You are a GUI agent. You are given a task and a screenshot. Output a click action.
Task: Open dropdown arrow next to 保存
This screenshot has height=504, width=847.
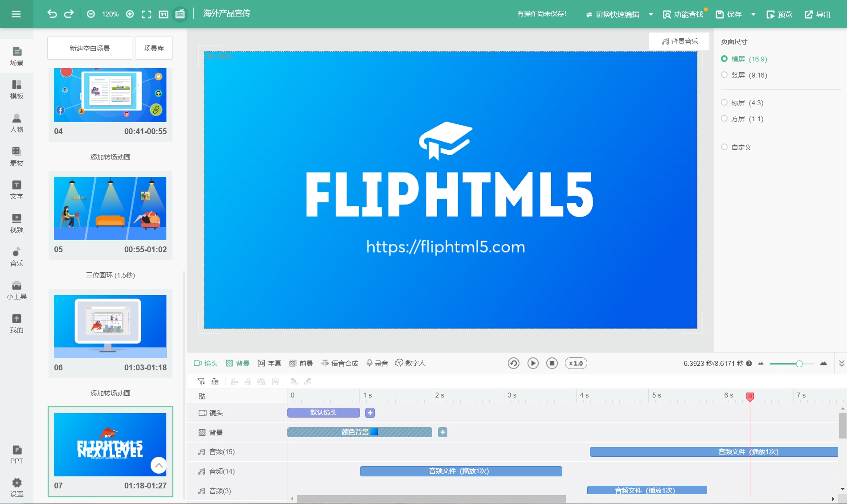(x=753, y=14)
